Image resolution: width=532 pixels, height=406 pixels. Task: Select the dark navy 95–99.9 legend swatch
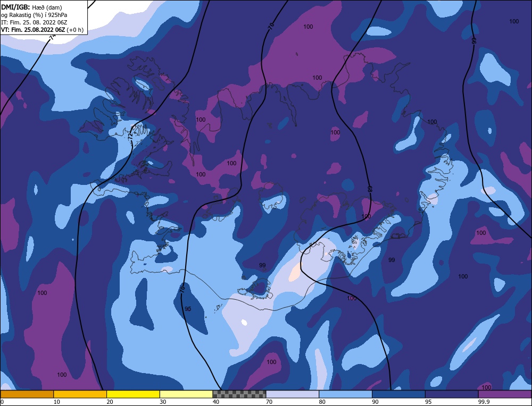[452, 394]
